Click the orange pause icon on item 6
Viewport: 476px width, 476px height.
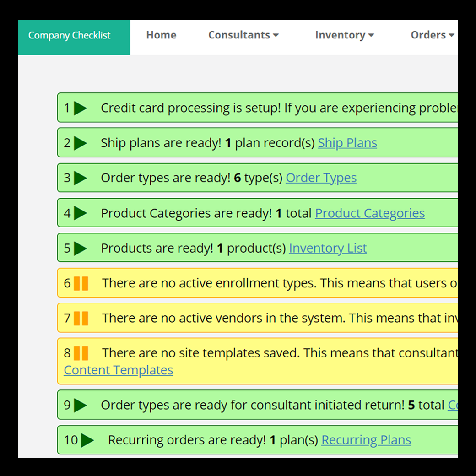[x=81, y=283]
